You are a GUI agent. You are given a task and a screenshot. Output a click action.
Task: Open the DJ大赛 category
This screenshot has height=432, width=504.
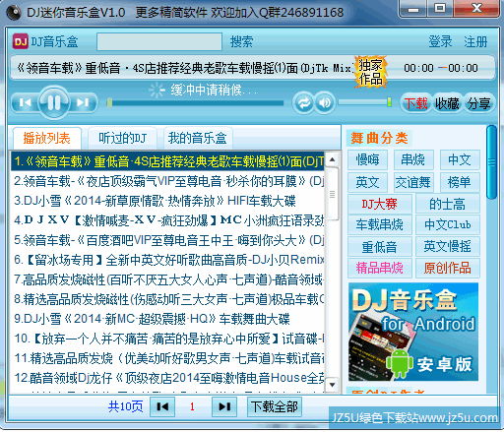[x=380, y=204]
